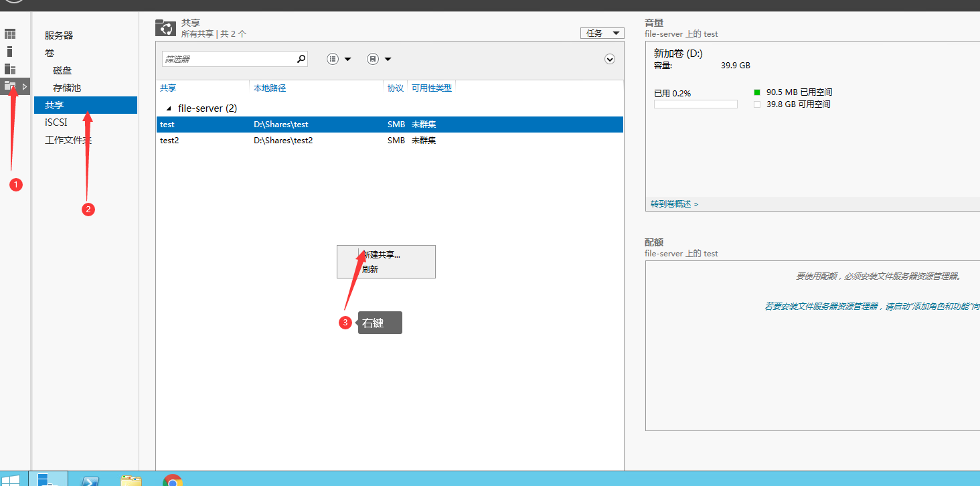Choose 新建共享... from the context menu

(x=381, y=254)
